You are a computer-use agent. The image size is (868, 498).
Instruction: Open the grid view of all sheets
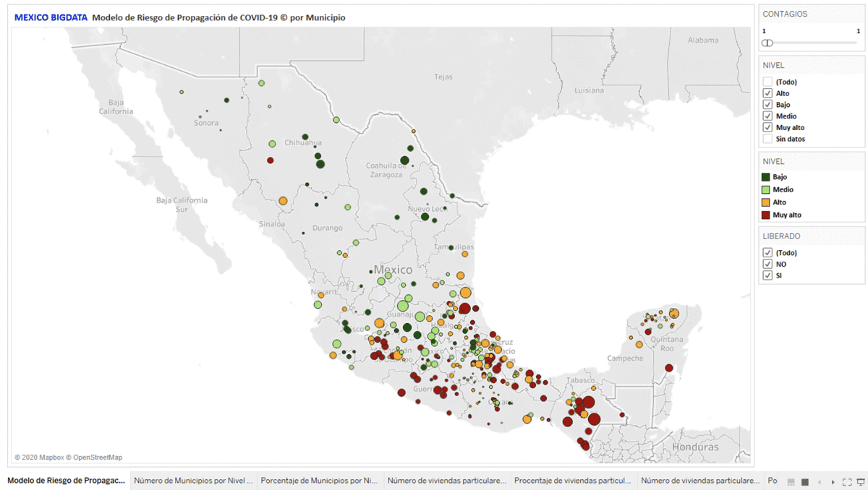[791, 481]
